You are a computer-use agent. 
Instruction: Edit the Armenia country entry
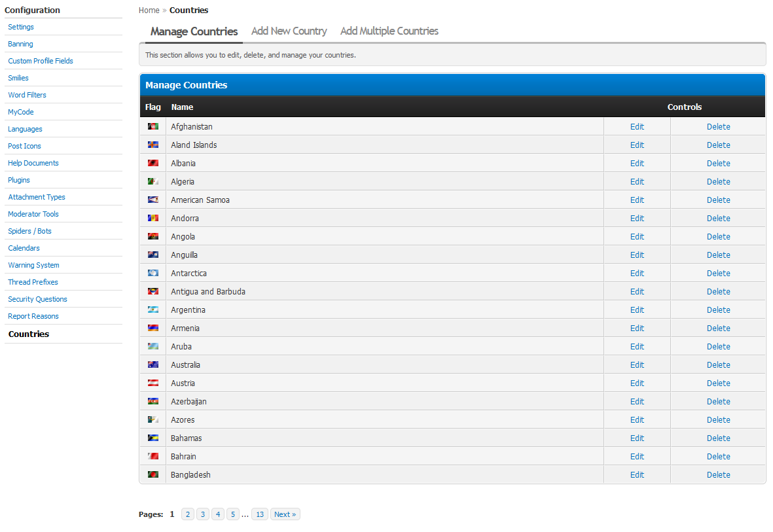(637, 328)
